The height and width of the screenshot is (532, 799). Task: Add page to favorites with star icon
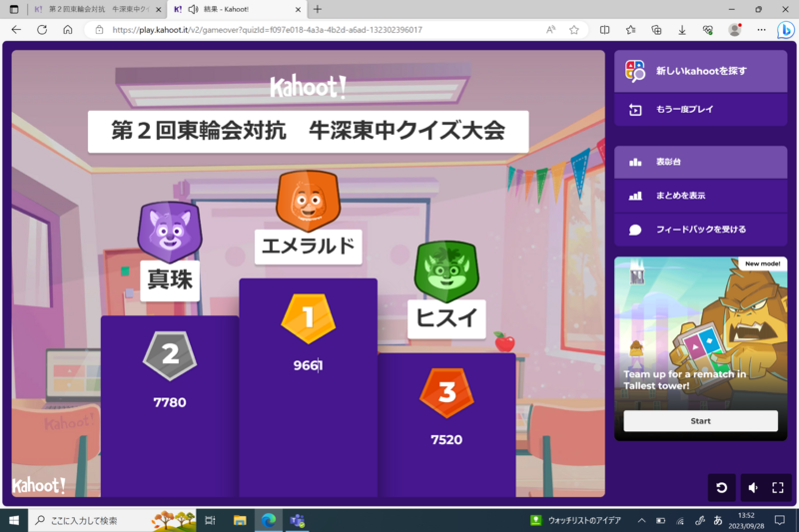pos(574,30)
